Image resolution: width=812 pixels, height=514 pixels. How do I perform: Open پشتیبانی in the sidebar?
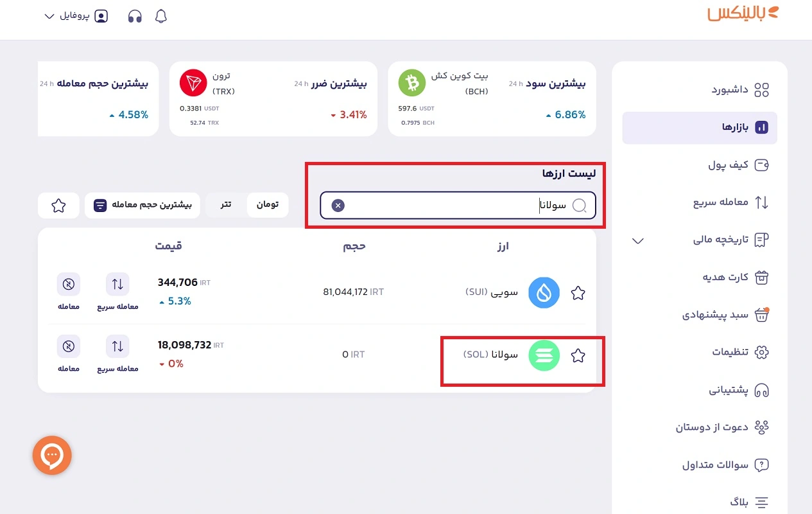(x=700, y=390)
